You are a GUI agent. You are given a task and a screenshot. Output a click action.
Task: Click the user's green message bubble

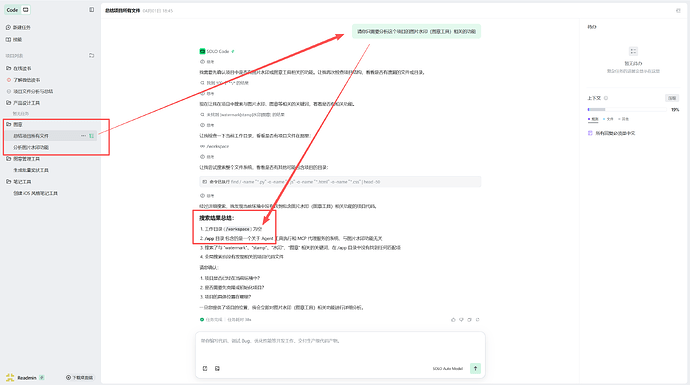pos(416,31)
